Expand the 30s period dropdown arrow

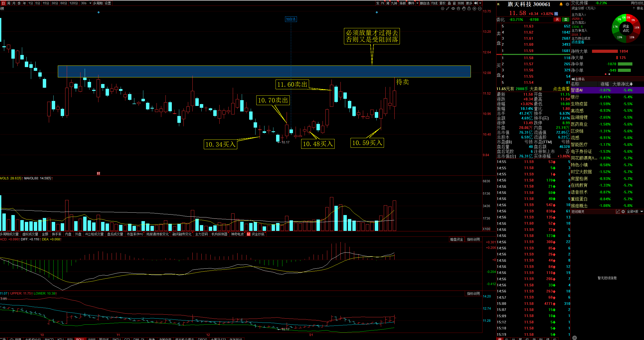point(90,3)
